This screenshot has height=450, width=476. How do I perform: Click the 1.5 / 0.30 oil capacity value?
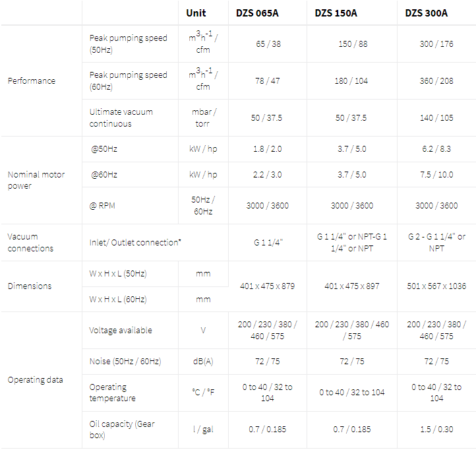pos(436,430)
